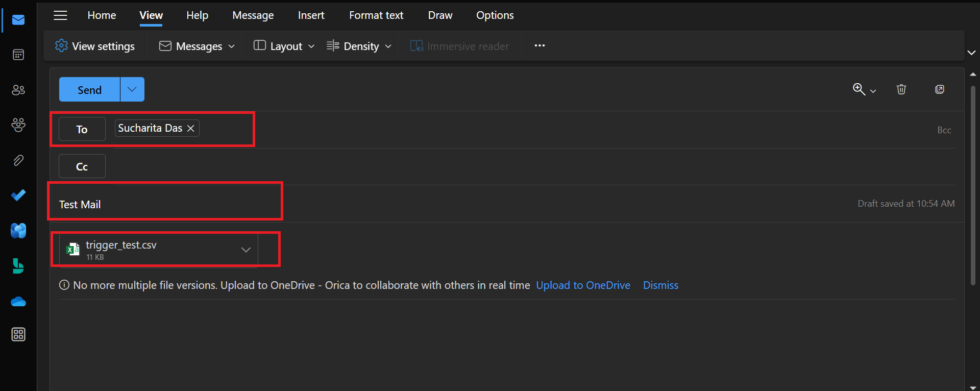The image size is (980, 391).
Task: Open the To Do checkmark icon
Action: click(18, 195)
